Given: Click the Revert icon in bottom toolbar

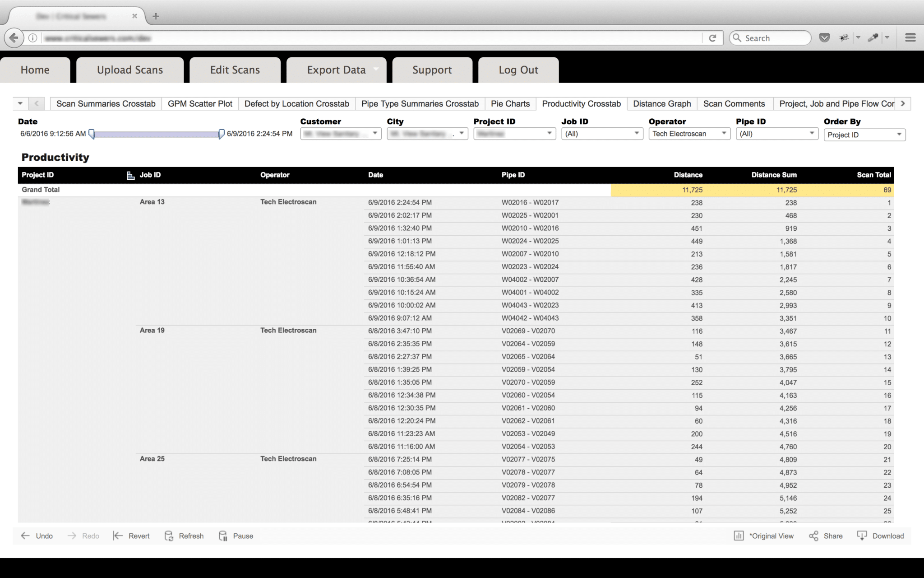Looking at the screenshot, I should pos(118,536).
